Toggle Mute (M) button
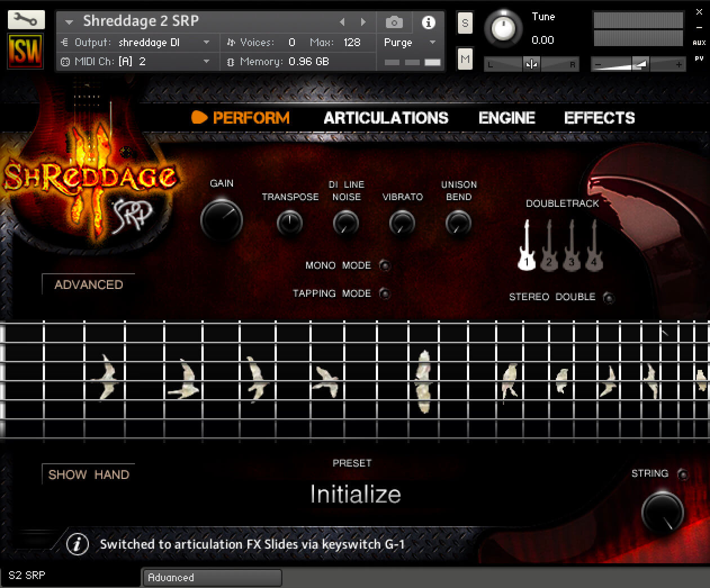 click(x=465, y=58)
